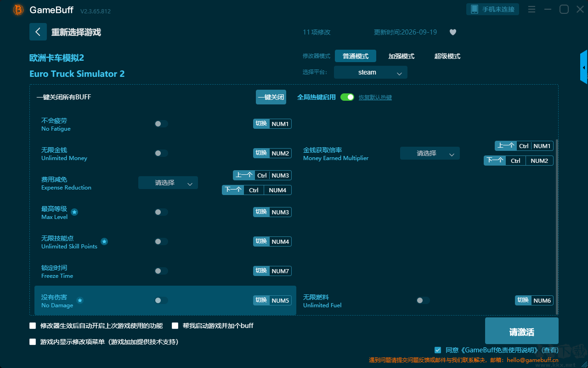Switch to 超级模式 mode
This screenshot has width=588, height=368.
tap(447, 56)
